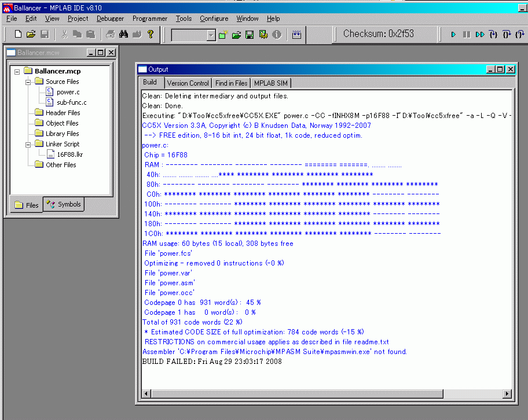The width and height of the screenshot is (528, 420).
Task: Select sub-func.c in the project tree
Action: pos(71,102)
